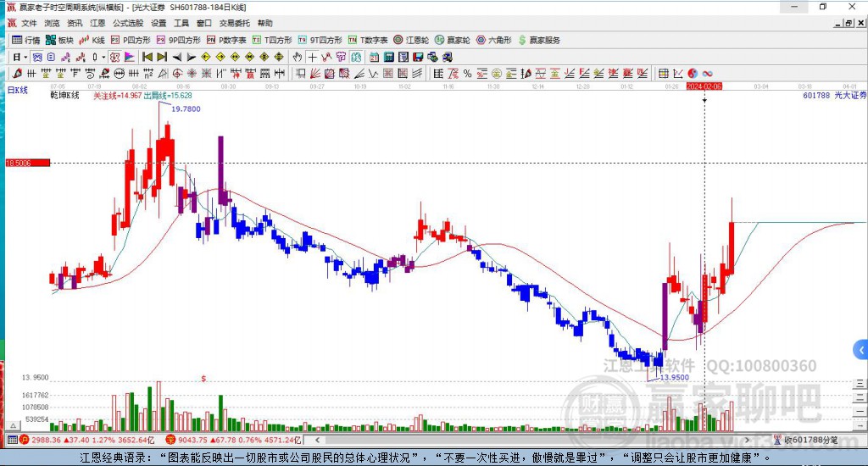Image resolution: width=868 pixels, height=466 pixels.
Task: Select the percent % tool icon
Action: tap(467, 73)
